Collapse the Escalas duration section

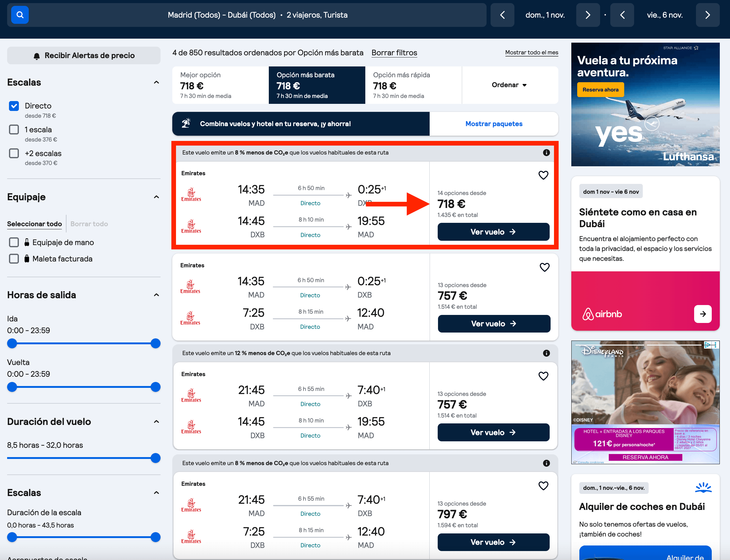tap(156, 493)
